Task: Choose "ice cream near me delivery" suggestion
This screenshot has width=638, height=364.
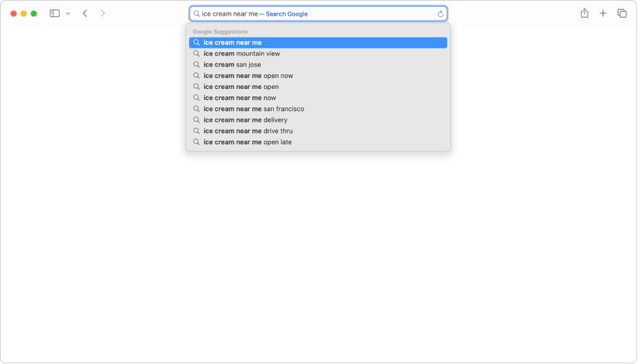Action: pos(245,120)
